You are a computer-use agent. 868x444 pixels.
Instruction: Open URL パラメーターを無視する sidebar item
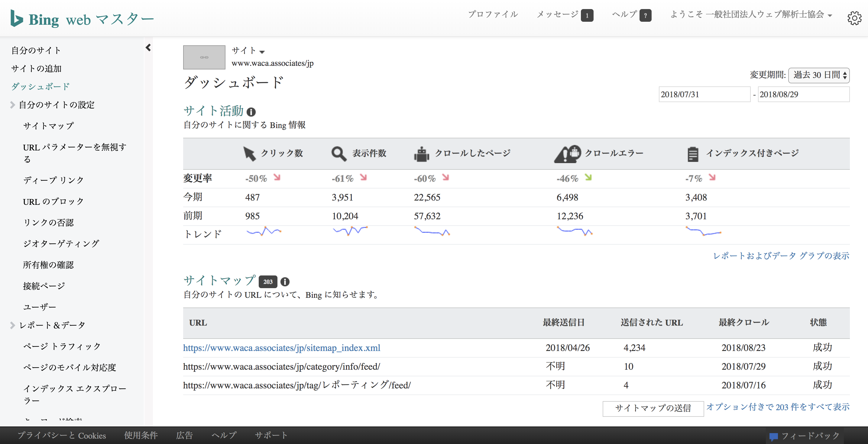pos(74,153)
